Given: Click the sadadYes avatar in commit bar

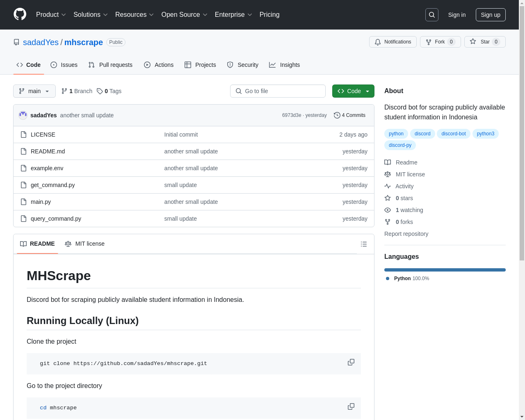Looking at the screenshot, I should 23,115.
